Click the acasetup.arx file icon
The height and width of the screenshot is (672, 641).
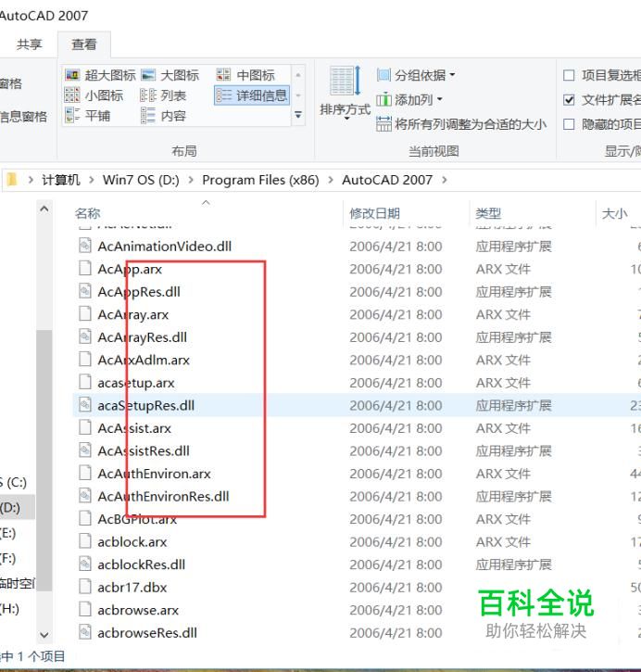click(x=85, y=382)
